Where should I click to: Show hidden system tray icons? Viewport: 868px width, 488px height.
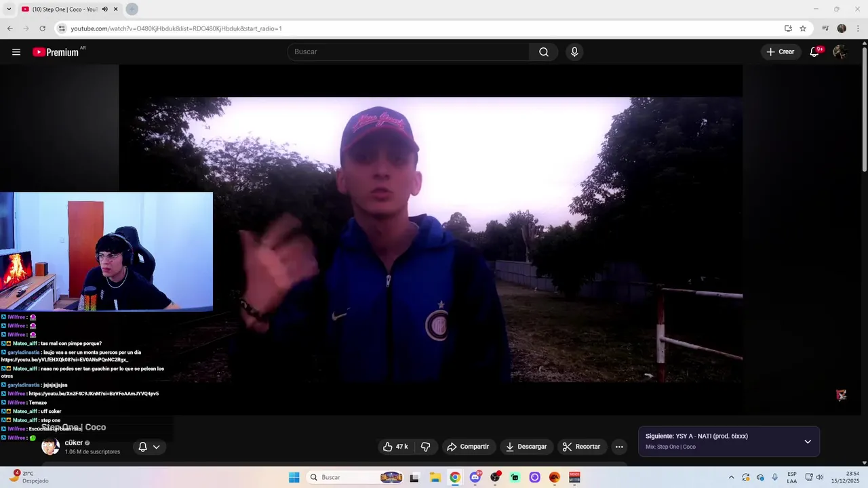click(x=731, y=477)
